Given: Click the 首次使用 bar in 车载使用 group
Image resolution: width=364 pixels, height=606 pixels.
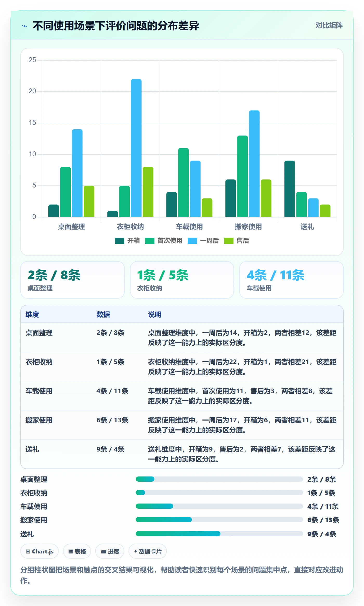Looking at the screenshot, I should pyautogui.click(x=183, y=183).
